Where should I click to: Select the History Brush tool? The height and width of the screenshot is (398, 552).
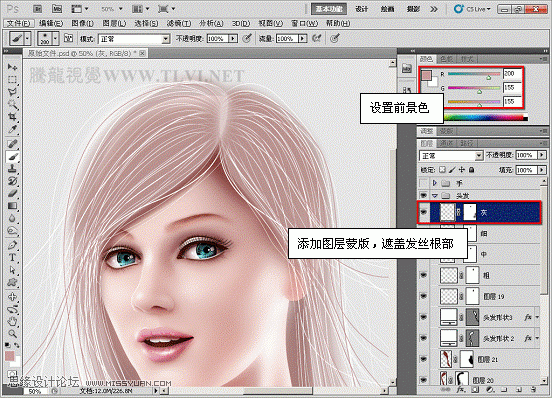13,181
